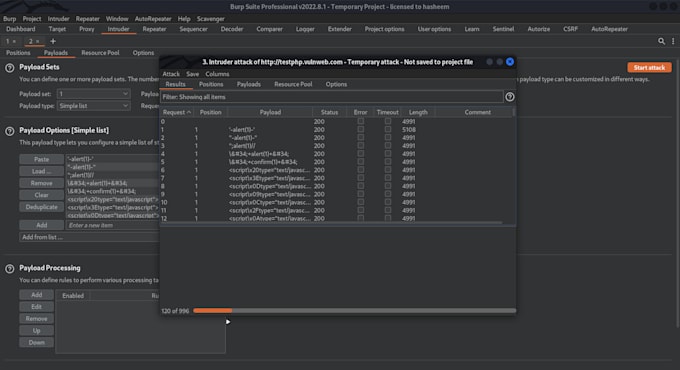Open the Positions tab in attack window
Screen dimensions: 680x370
(x=211, y=84)
